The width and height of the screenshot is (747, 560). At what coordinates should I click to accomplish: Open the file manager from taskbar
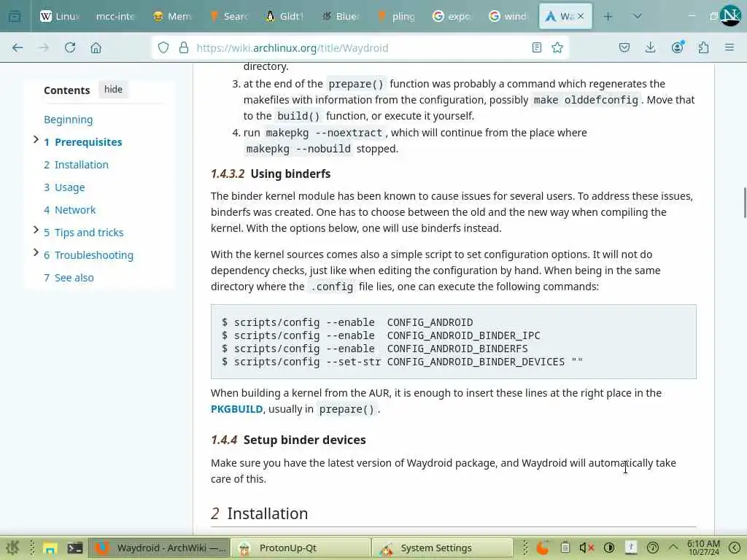pyautogui.click(x=50, y=548)
